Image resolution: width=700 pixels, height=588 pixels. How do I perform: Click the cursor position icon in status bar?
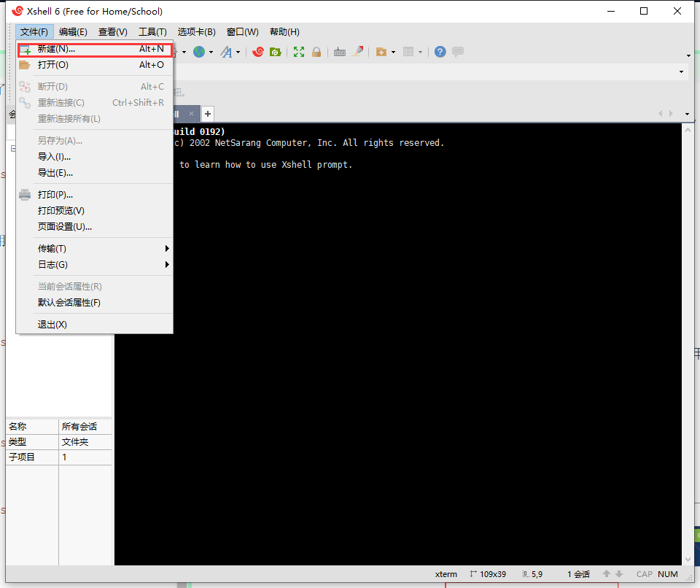click(526, 573)
